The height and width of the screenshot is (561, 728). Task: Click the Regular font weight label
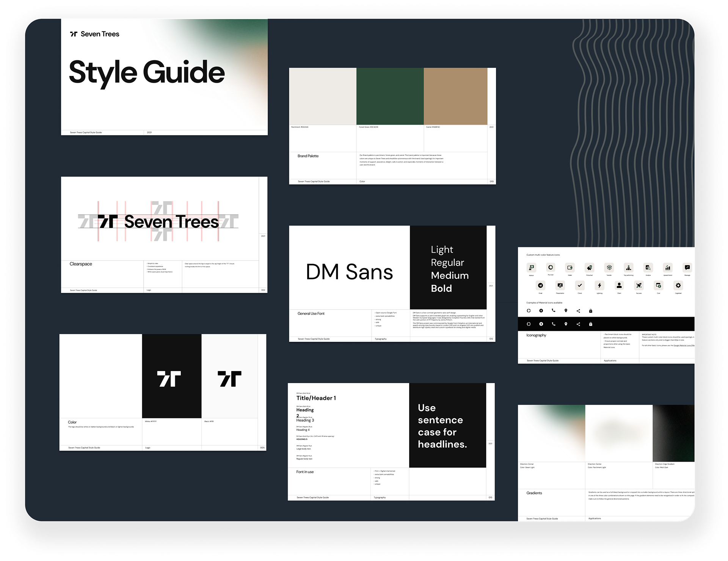[x=447, y=263]
